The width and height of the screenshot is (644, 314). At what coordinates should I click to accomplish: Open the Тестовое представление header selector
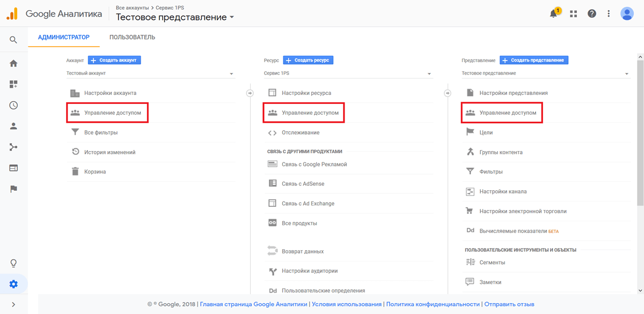click(x=175, y=17)
